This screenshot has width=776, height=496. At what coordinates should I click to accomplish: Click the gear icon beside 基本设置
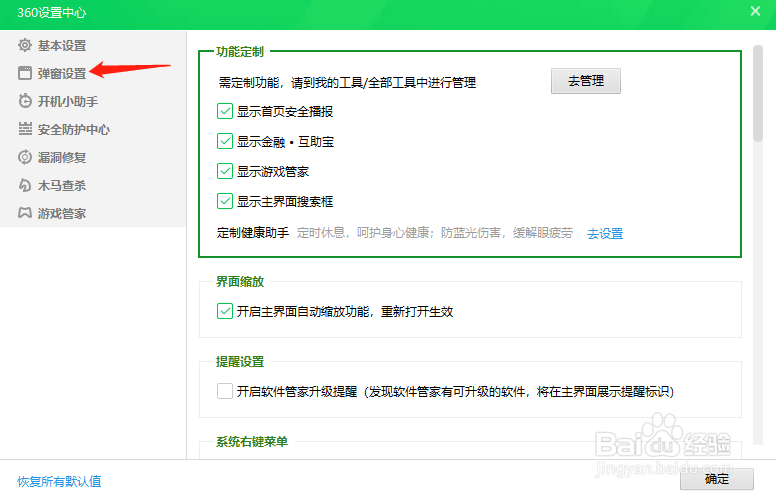click(x=25, y=45)
